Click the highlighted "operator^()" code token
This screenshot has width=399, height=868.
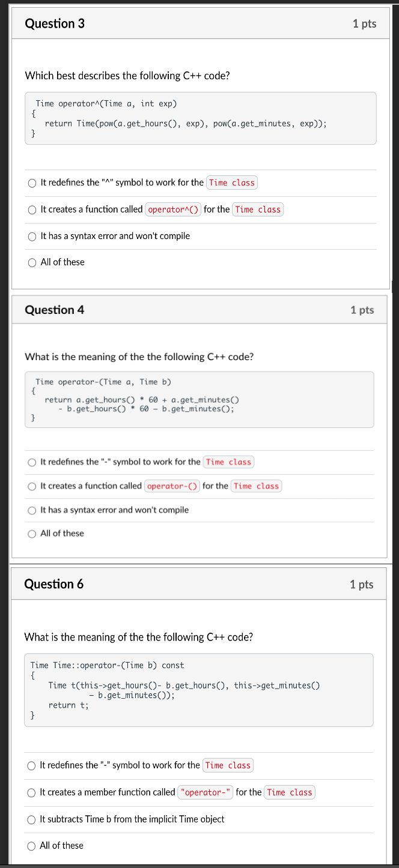(x=173, y=209)
